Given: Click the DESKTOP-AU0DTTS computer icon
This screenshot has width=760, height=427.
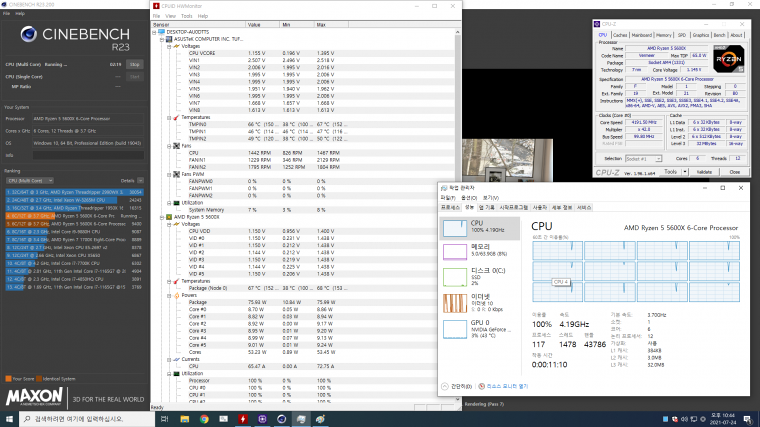Looking at the screenshot, I should tap(162, 32).
